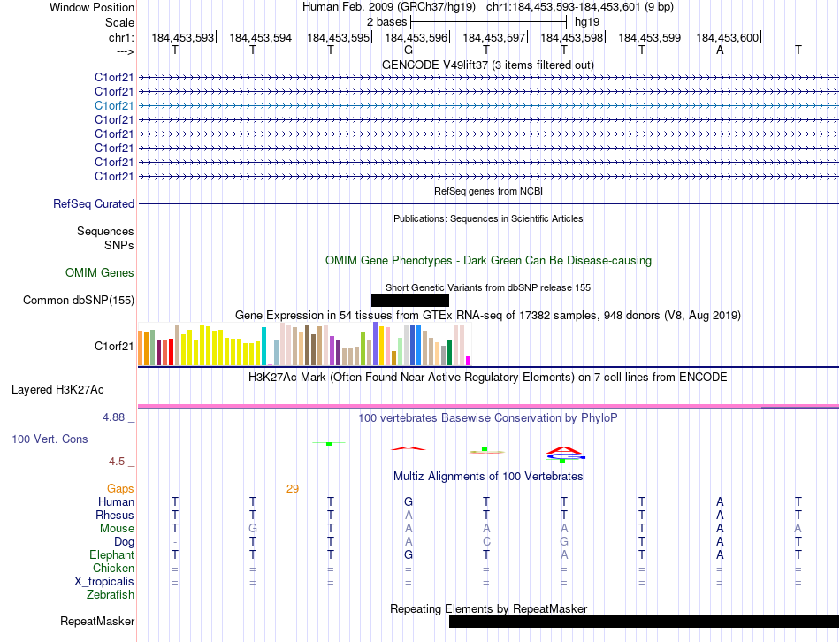Image resolution: width=840 pixels, height=642 pixels.
Task: Select the orange 29 gap marker
Action: coord(293,488)
